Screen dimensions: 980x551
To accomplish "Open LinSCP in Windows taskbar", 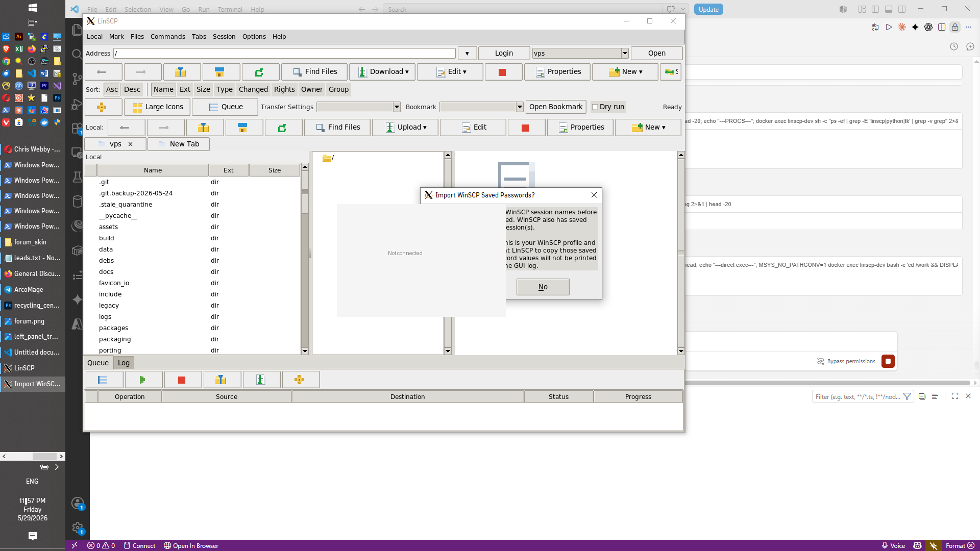I will (x=33, y=368).
